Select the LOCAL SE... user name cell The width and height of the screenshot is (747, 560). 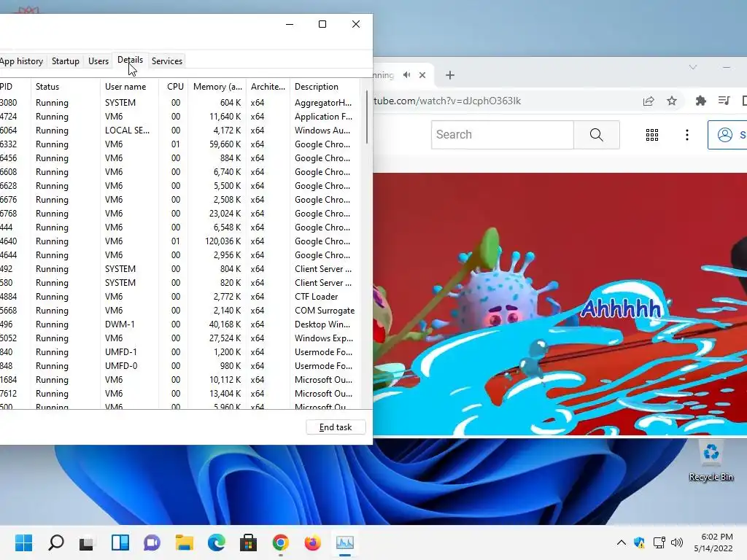tap(127, 130)
